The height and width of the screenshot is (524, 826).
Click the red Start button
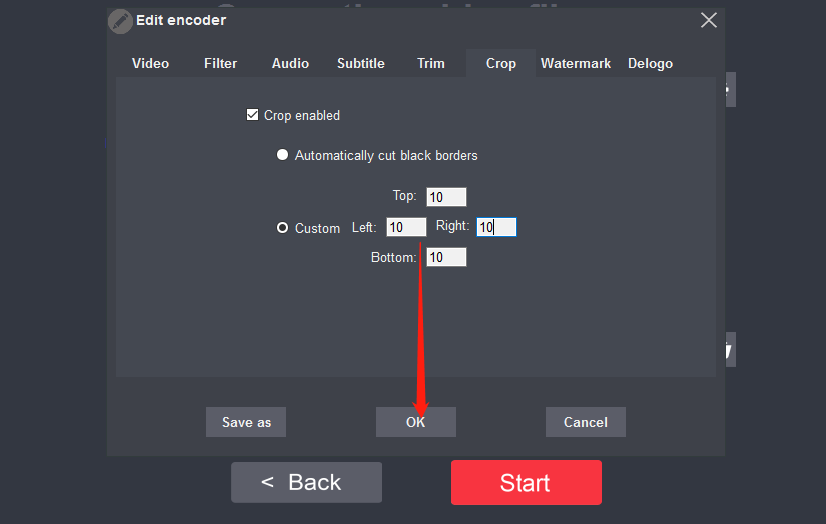[526, 482]
